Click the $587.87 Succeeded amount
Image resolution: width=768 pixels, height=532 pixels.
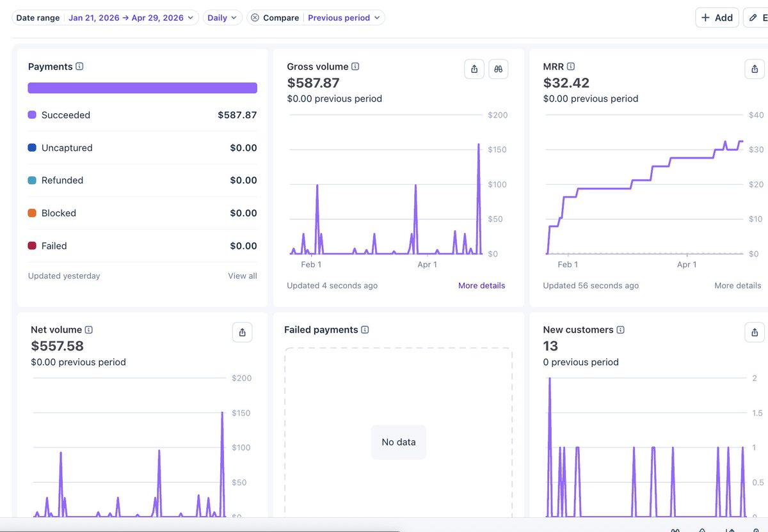click(237, 115)
